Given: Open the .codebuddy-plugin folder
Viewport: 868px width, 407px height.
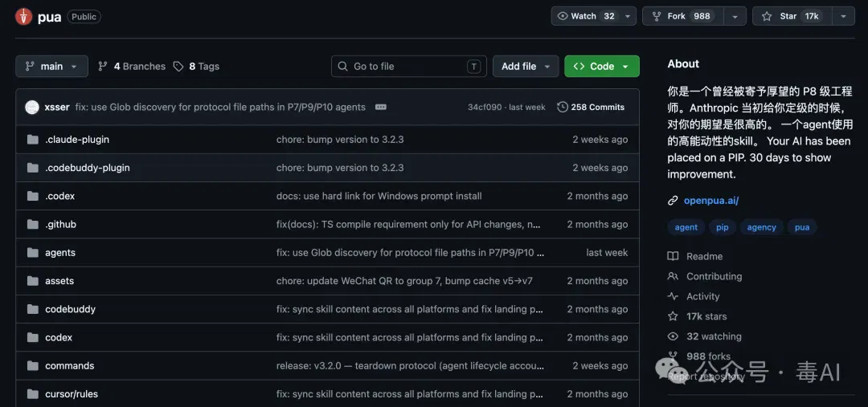Looking at the screenshot, I should (x=88, y=168).
